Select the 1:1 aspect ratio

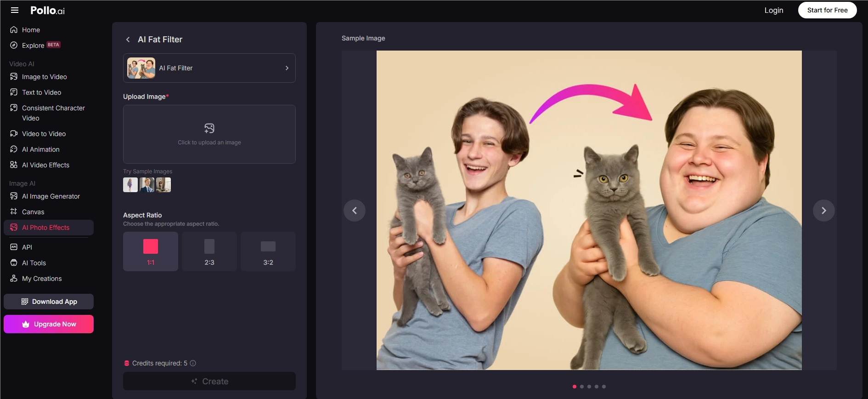pyautogui.click(x=151, y=251)
